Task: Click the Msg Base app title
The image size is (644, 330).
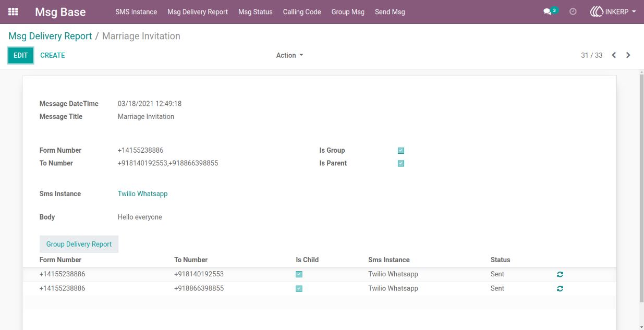Action: click(x=60, y=11)
